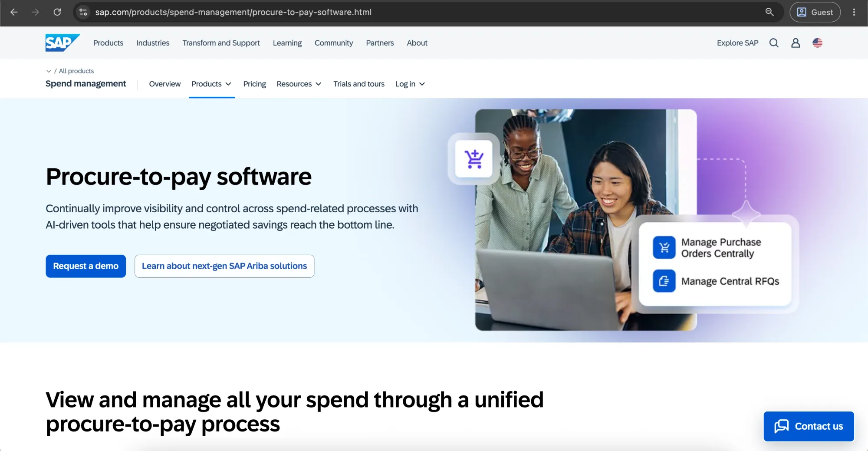
Task: Click Explore SAP link
Action: click(737, 43)
